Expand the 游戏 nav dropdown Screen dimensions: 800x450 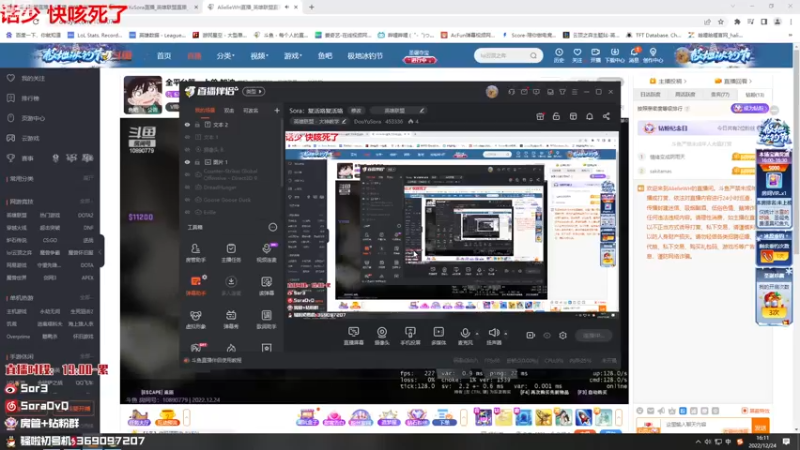(293, 56)
